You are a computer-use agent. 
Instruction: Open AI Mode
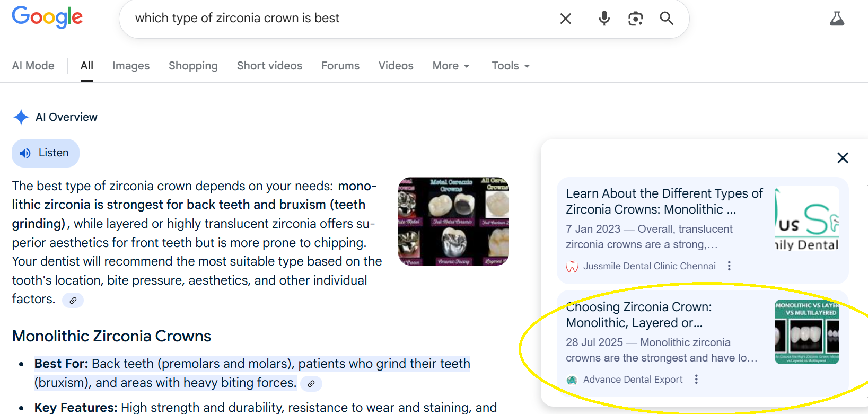pos(33,66)
